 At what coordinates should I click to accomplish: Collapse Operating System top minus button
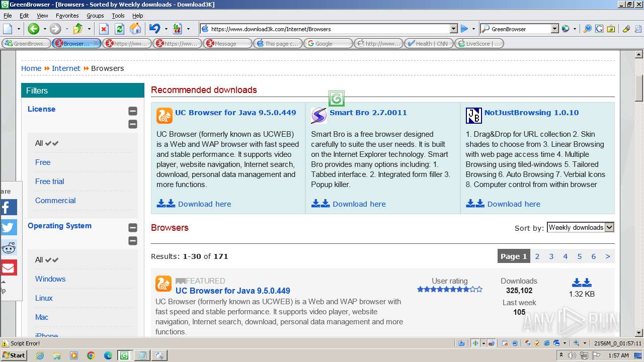133,228
